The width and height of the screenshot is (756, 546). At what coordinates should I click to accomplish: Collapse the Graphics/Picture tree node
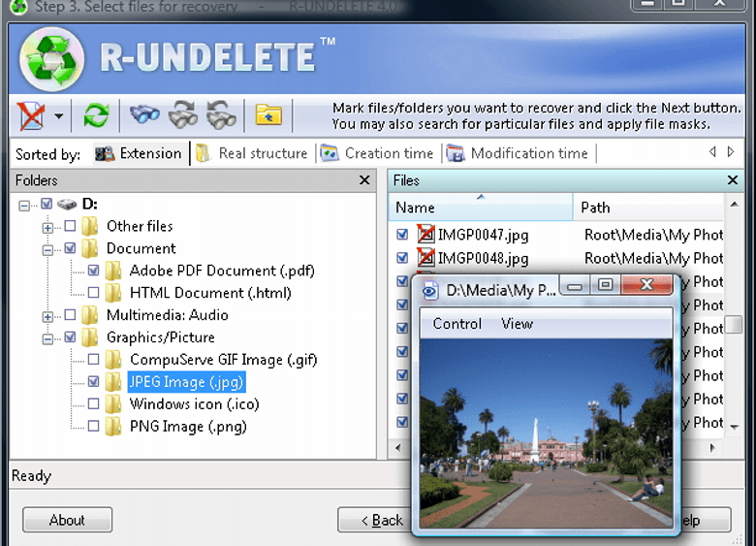click(47, 338)
